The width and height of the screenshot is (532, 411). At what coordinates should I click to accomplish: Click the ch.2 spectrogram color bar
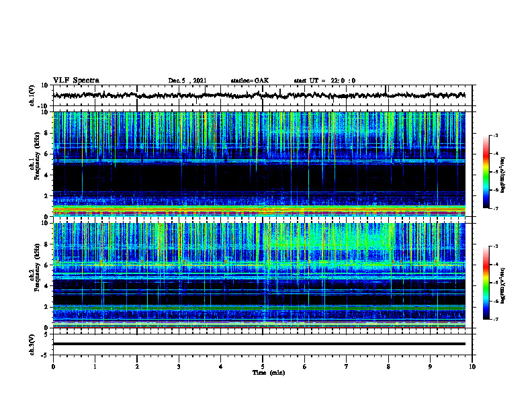click(486, 283)
